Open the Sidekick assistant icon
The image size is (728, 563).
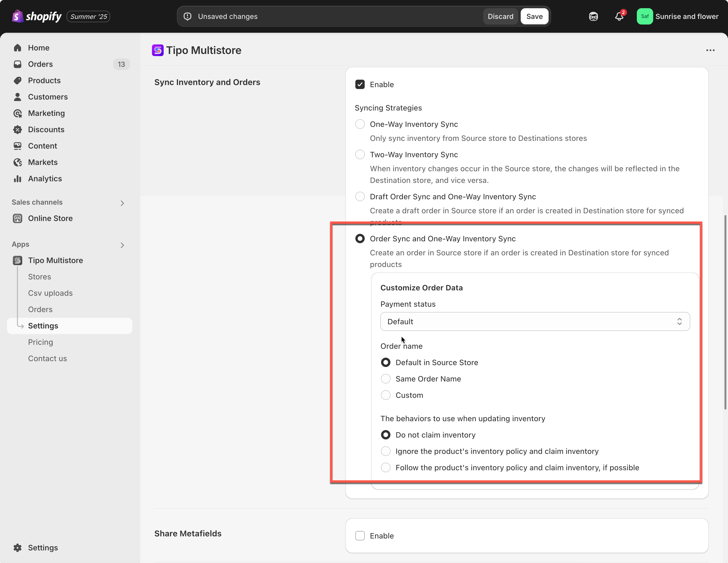click(x=593, y=16)
